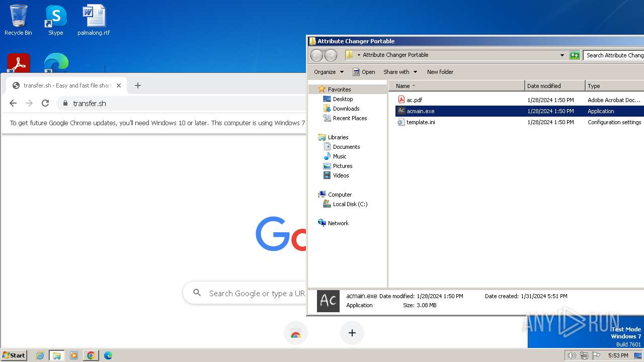Launch Skype from the desktop

pyautogui.click(x=55, y=20)
